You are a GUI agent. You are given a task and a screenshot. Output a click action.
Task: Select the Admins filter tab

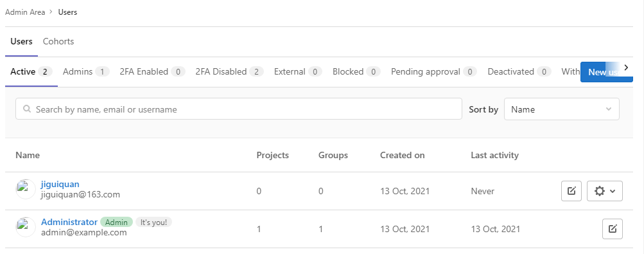point(86,72)
